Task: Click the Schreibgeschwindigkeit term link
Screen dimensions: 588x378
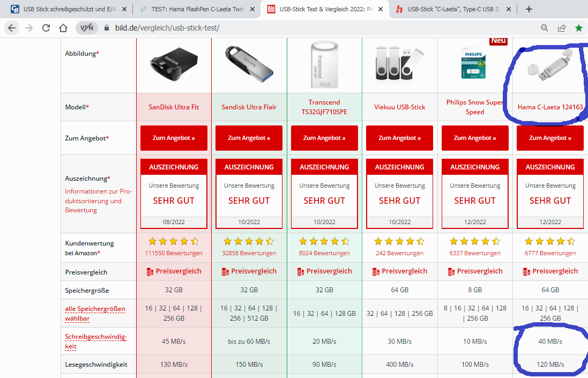Action: [x=95, y=341]
